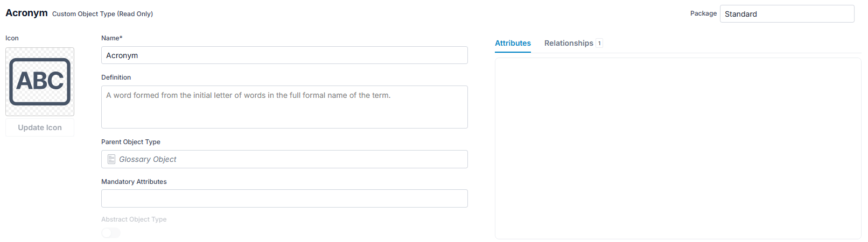Viewport: 868px width, 242px height.
Task: Click the Custom Object Type (Read Only) label
Action: coord(102,14)
